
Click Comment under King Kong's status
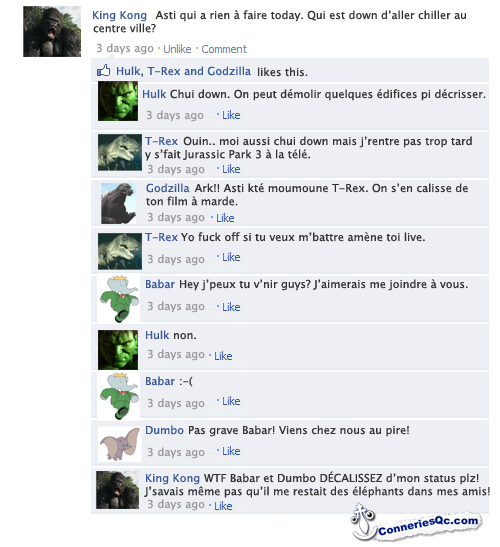pos(224,49)
